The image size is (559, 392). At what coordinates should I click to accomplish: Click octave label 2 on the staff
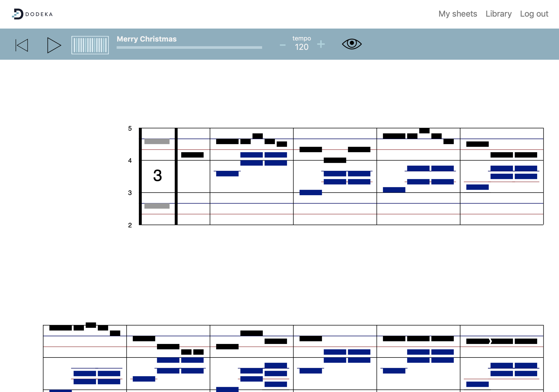tap(130, 225)
